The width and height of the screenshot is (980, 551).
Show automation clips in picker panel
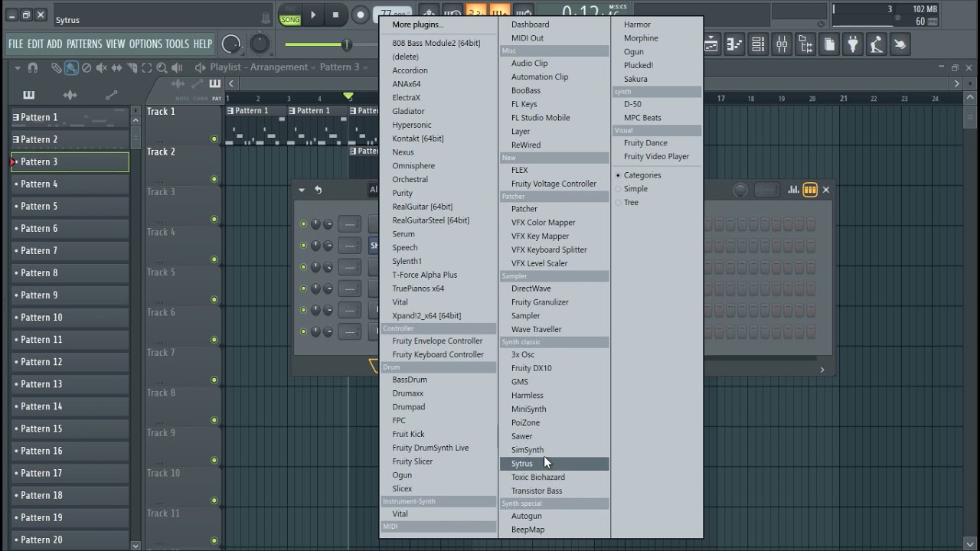click(x=111, y=95)
